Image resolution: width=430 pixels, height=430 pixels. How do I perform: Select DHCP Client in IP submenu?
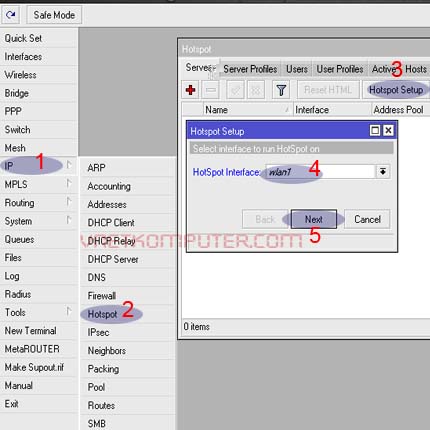tap(128, 223)
